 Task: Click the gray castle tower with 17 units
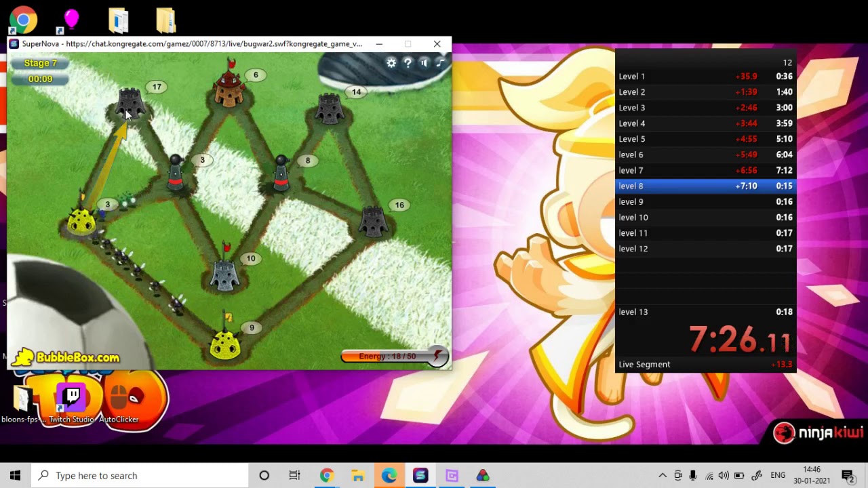130,105
